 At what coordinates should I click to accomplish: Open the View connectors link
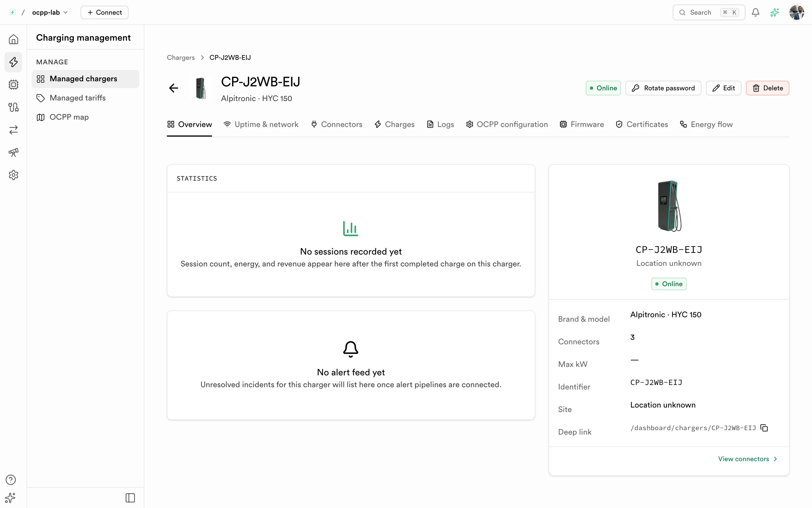point(747,459)
